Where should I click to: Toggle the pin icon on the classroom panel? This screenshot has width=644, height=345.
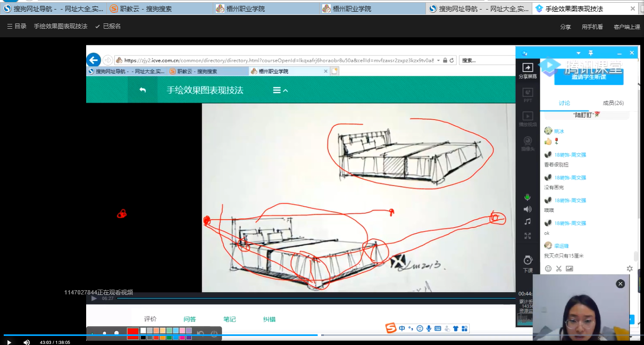(591, 53)
